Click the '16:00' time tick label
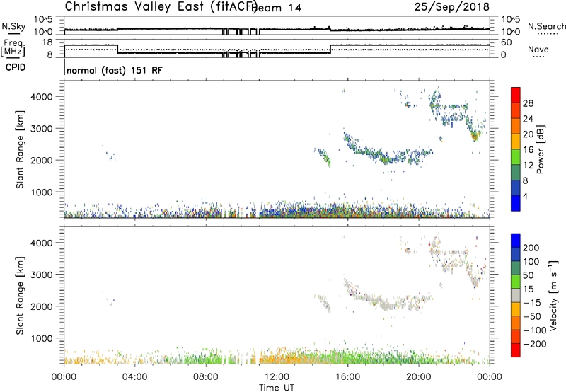The image size is (566, 392). click(x=347, y=377)
